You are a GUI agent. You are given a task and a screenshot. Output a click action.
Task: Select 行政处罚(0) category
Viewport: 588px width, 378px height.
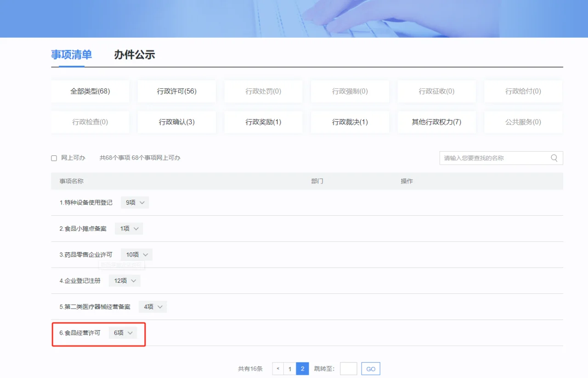coord(263,91)
